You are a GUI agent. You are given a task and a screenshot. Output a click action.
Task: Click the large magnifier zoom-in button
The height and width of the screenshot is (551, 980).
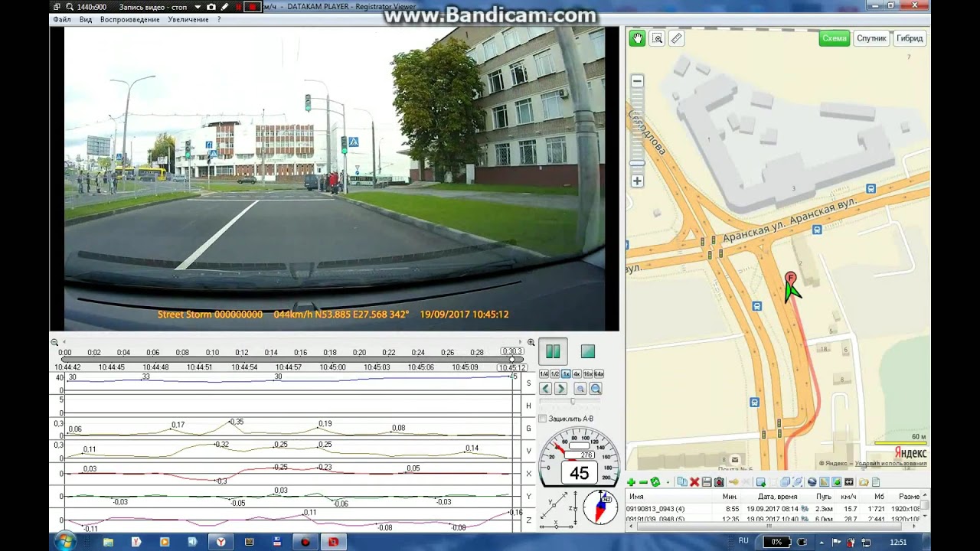point(596,389)
